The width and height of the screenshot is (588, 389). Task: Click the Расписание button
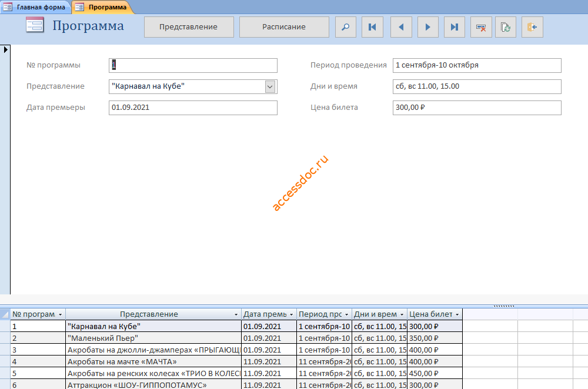click(284, 27)
